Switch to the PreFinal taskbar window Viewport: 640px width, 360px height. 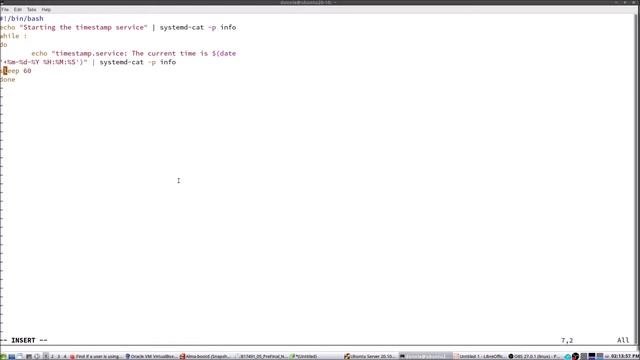pyautogui.click(x=261, y=356)
